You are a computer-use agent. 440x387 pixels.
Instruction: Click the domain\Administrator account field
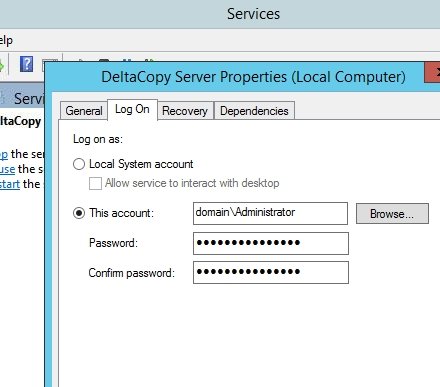(x=270, y=213)
